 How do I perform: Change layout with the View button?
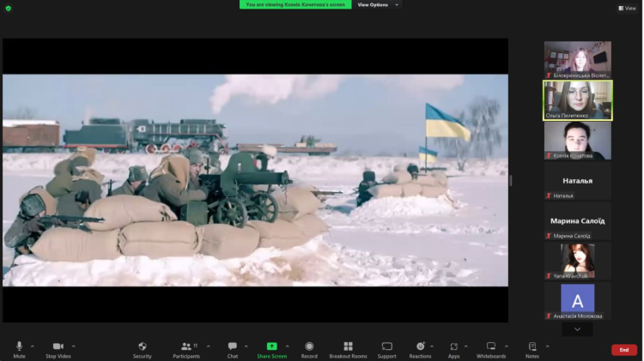[627, 8]
